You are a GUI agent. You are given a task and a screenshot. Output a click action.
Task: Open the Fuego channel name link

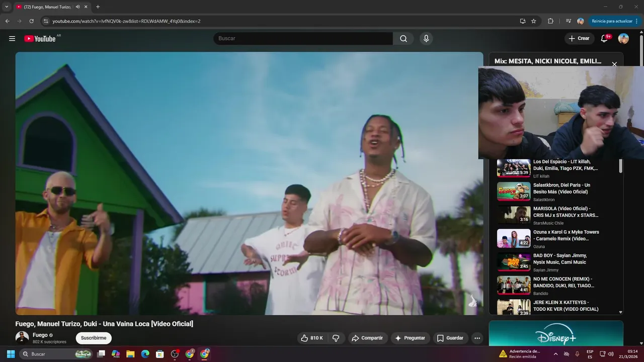(40, 335)
